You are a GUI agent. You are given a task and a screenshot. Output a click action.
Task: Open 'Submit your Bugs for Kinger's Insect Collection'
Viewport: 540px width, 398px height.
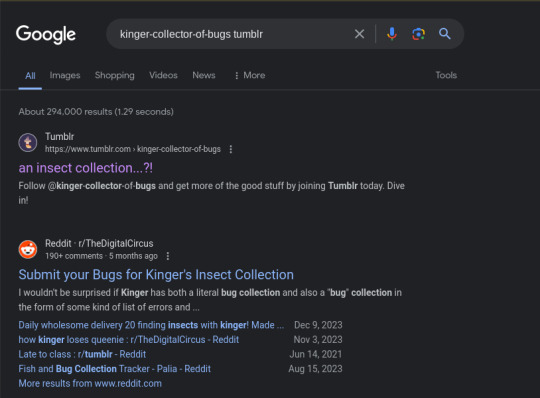coord(156,274)
